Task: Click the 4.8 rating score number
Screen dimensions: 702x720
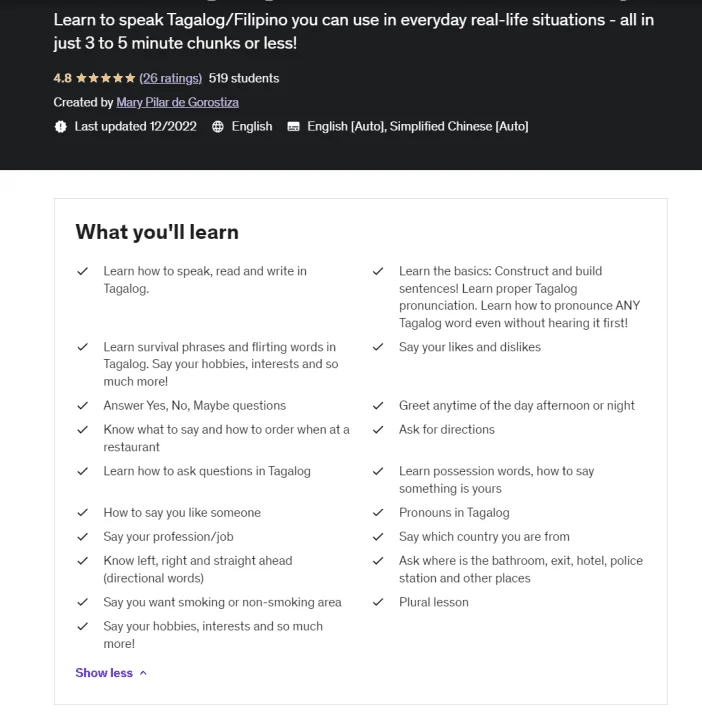Action: pos(62,78)
